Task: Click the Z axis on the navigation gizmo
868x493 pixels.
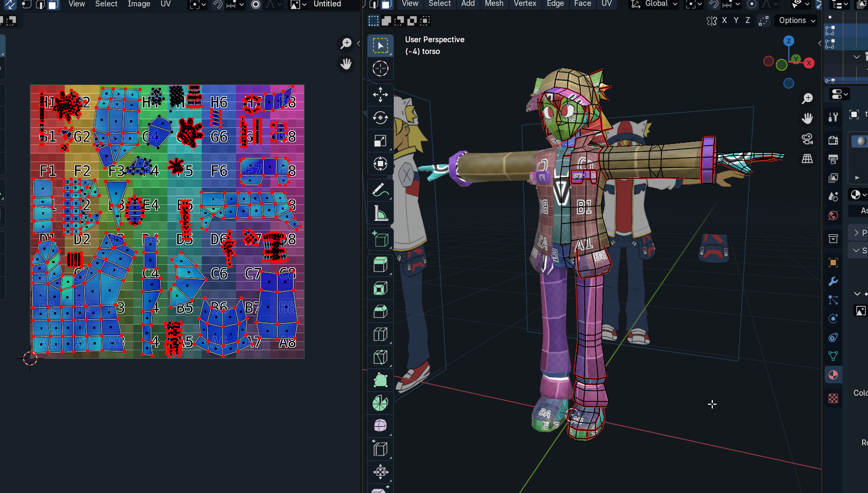Action: click(x=789, y=41)
